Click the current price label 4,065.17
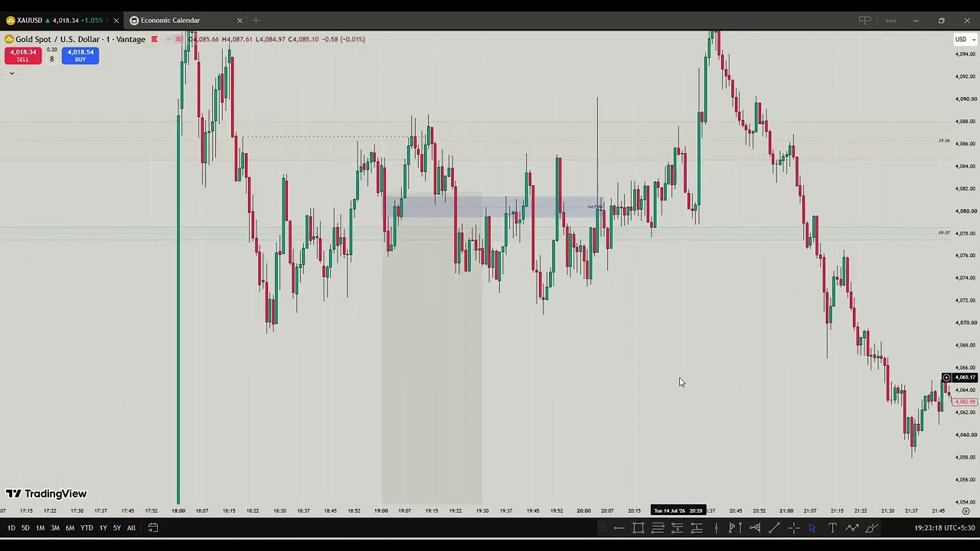 point(965,377)
